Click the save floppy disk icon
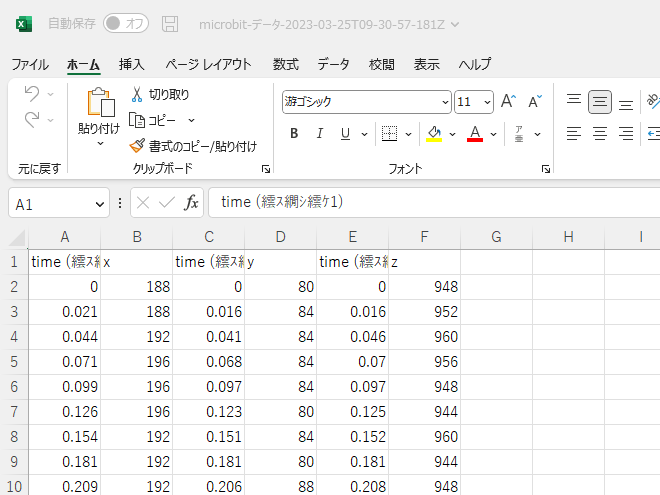Image resolution: width=660 pixels, height=495 pixels. (170, 24)
